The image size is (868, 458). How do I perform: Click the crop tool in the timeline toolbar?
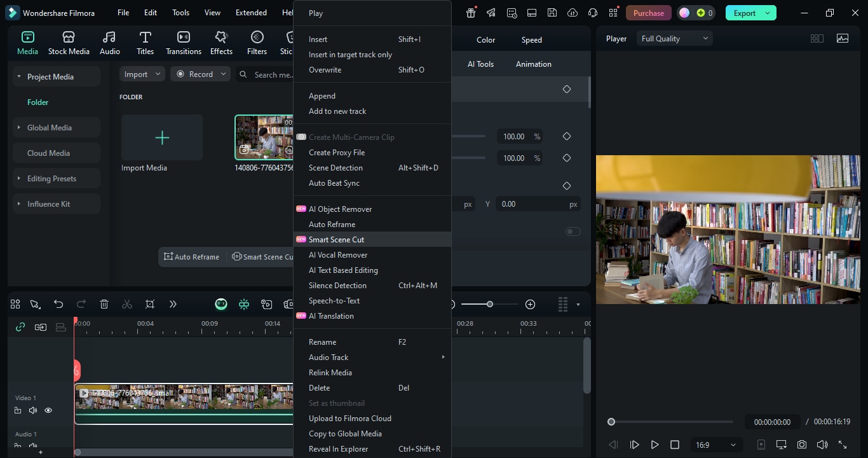(150, 305)
